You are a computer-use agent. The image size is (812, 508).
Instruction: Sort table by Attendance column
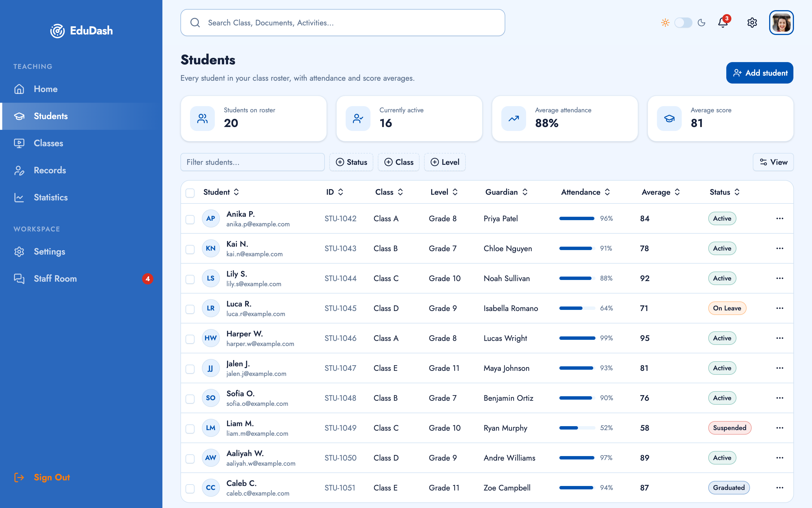(x=586, y=192)
